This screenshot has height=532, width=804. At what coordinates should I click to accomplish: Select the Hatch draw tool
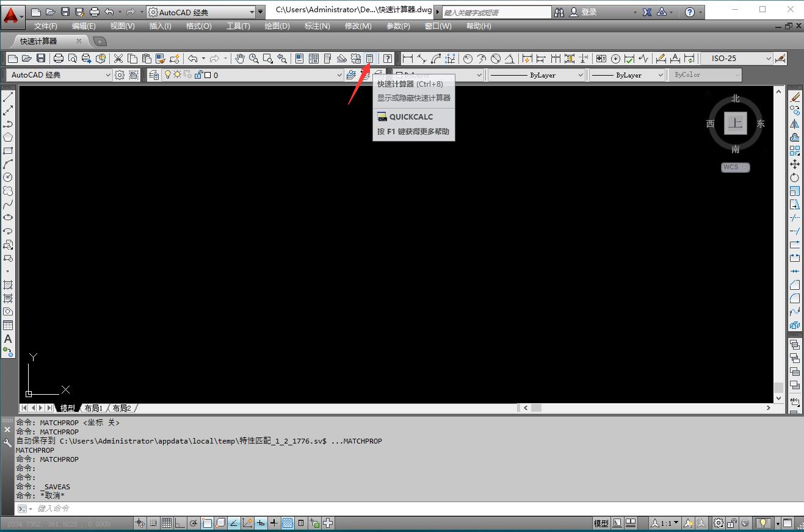pos(8,285)
